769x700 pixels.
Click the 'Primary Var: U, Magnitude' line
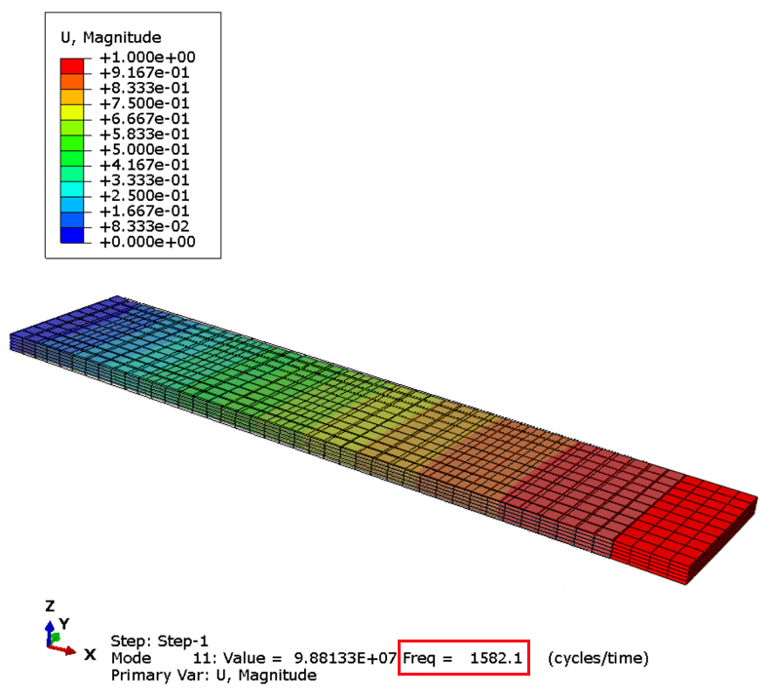[x=213, y=676]
